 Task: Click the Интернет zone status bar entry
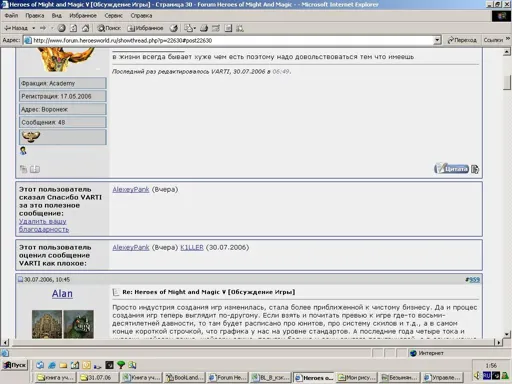tap(427, 353)
